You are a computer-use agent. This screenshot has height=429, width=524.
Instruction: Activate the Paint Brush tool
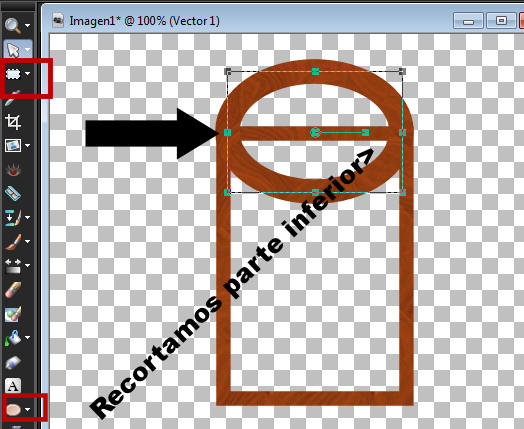point(13,242)
